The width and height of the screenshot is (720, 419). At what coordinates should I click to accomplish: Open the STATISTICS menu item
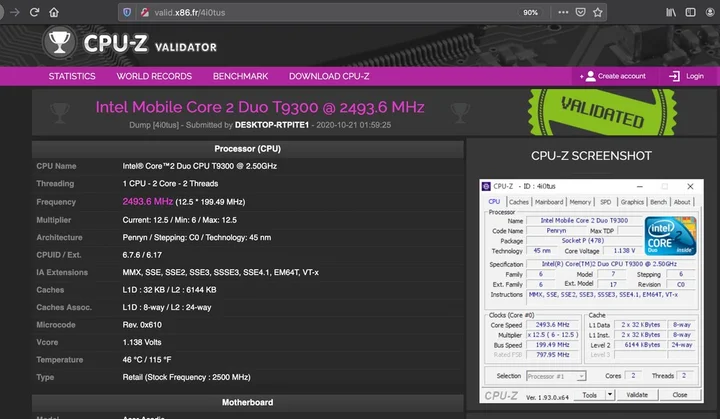pos(72,76)
